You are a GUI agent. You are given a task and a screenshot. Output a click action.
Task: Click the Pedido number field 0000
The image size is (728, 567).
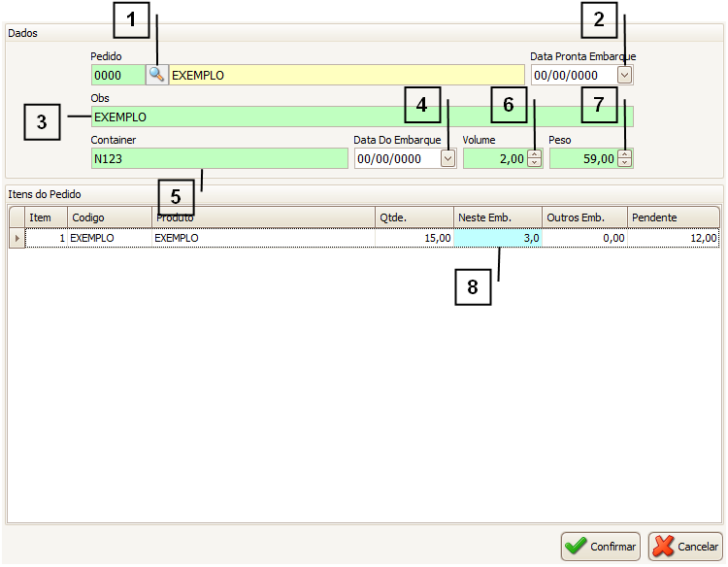click(x=117, y=75)
